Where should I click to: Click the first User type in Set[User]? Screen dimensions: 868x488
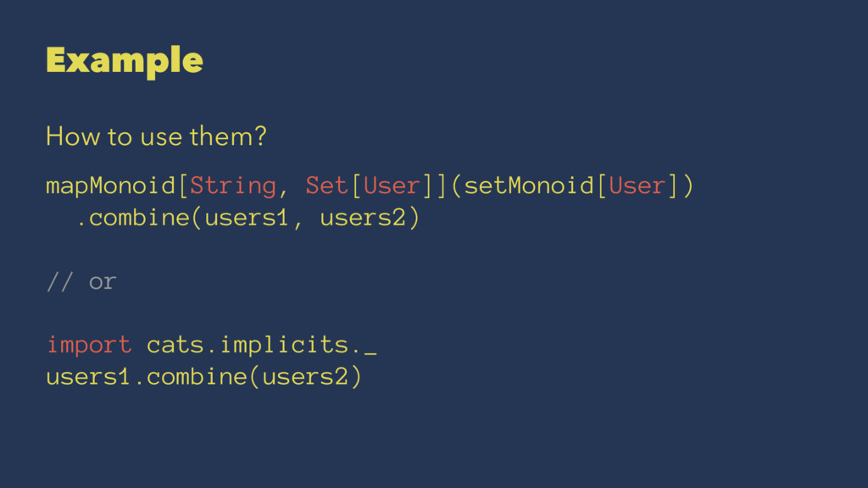[x=392, y=186]
